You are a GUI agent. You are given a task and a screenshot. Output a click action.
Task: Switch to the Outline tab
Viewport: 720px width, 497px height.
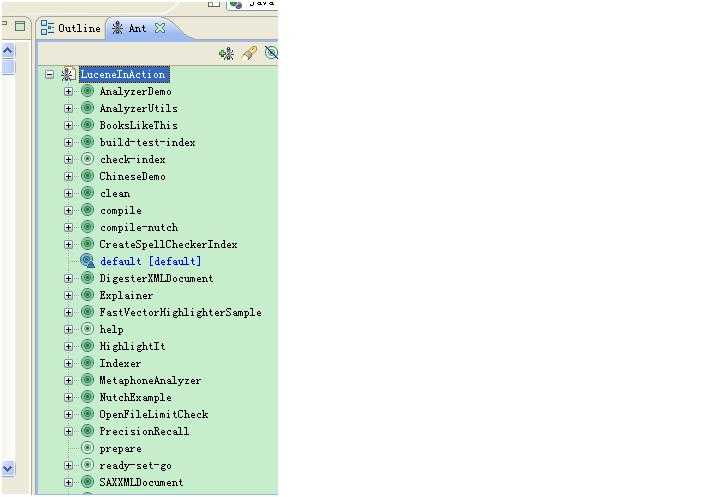tap(71, 28)
